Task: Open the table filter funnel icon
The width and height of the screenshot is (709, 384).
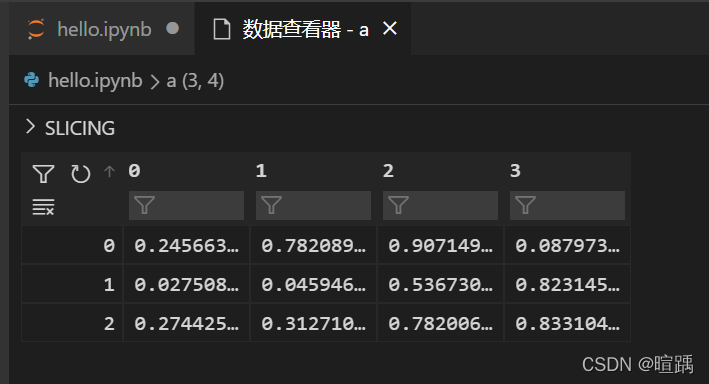Action: point(43,174)
